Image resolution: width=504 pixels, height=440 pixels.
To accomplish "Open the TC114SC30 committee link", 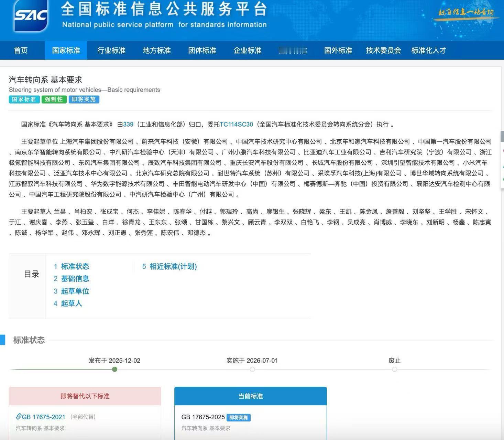I will pos(236,125).
